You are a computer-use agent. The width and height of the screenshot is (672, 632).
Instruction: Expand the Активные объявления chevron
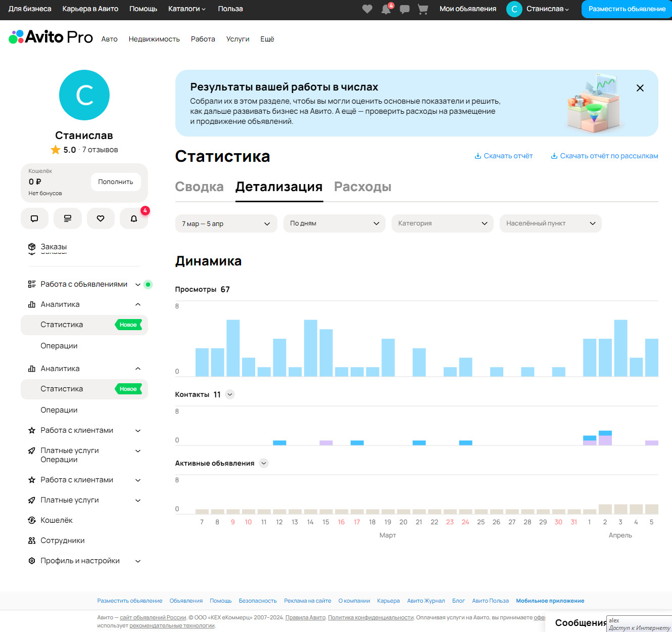pyautogui.click(x=264, y=463)
